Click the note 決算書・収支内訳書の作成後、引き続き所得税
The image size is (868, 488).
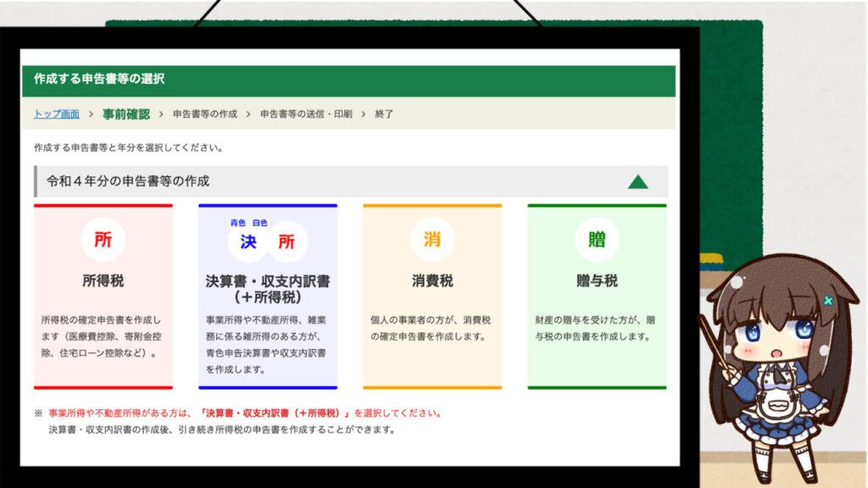(x=221, y=430)
